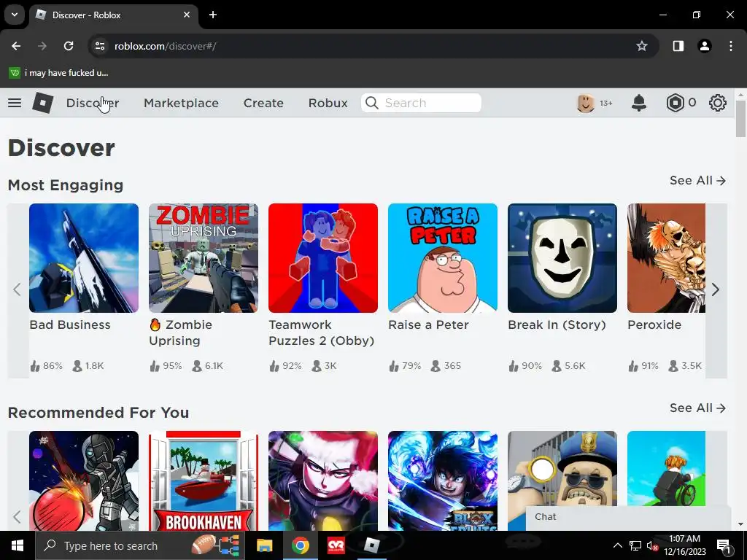The image size is (747, 560).
Task: Open the Raise a Peter thumbnail
Action: [x=443, y=258]
